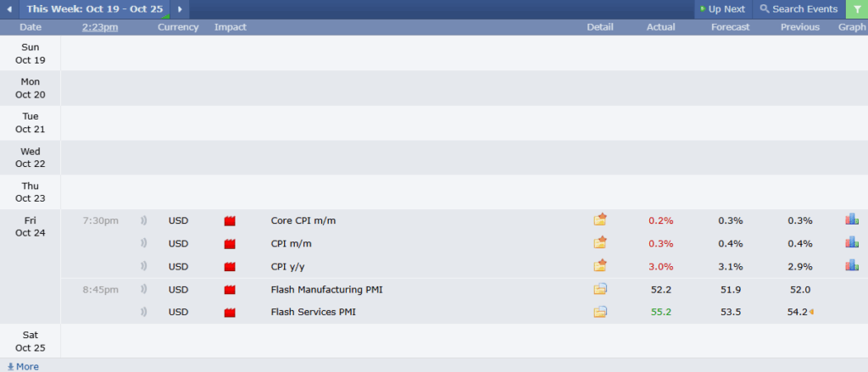This screenshot has width=868, height=372.
Task: Open detail folder for Core CPI m/m
Action: point(600,220)
